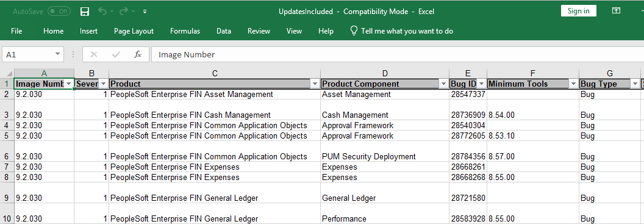Open the Undo history dropdown arrow
The width and height of the screenshot is (644, 224).
[112, 12]
